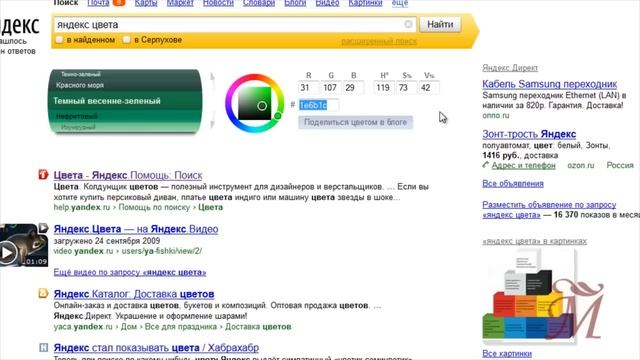Select the 'Темный весенне-зеленый' color name

point(107,101)
